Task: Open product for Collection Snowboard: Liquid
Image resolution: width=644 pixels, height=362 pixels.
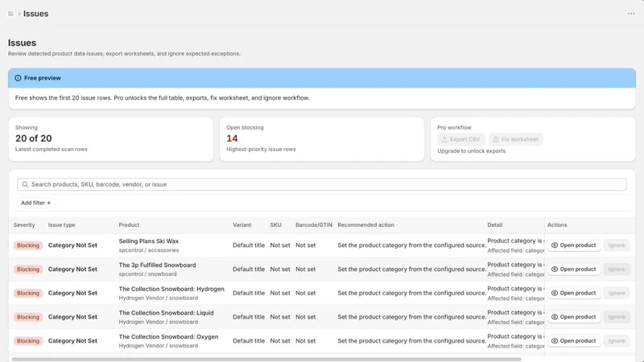Action: tap(574, 317)
